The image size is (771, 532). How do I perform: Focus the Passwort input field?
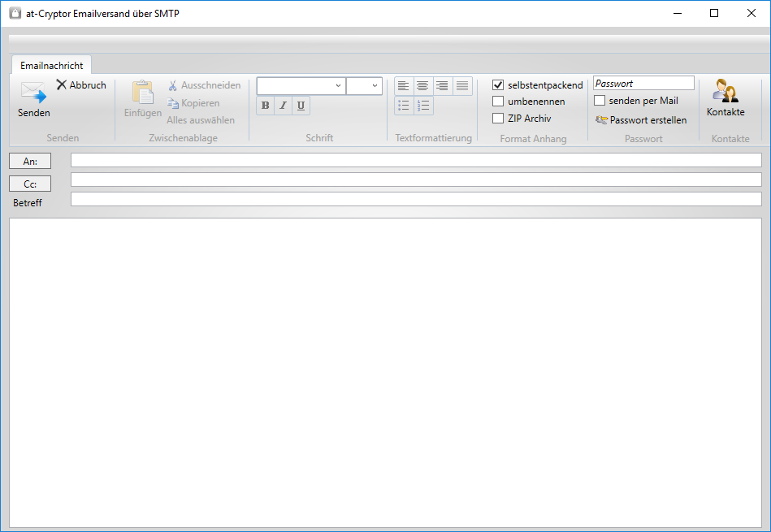pyautogui.click(x=643, y=83)
